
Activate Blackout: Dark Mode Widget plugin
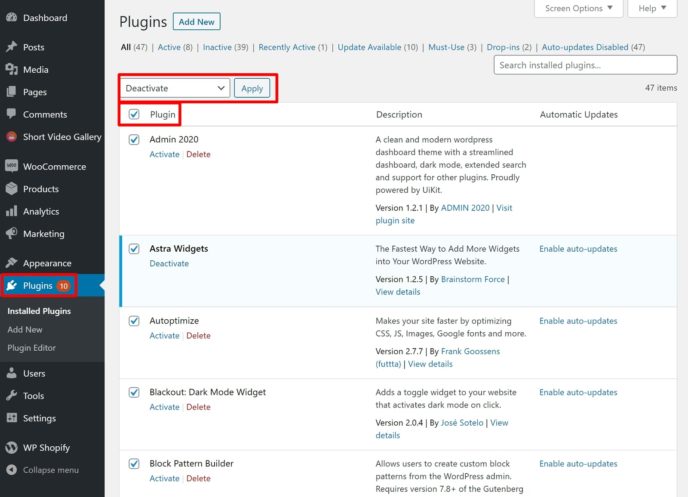click(165, 407)
